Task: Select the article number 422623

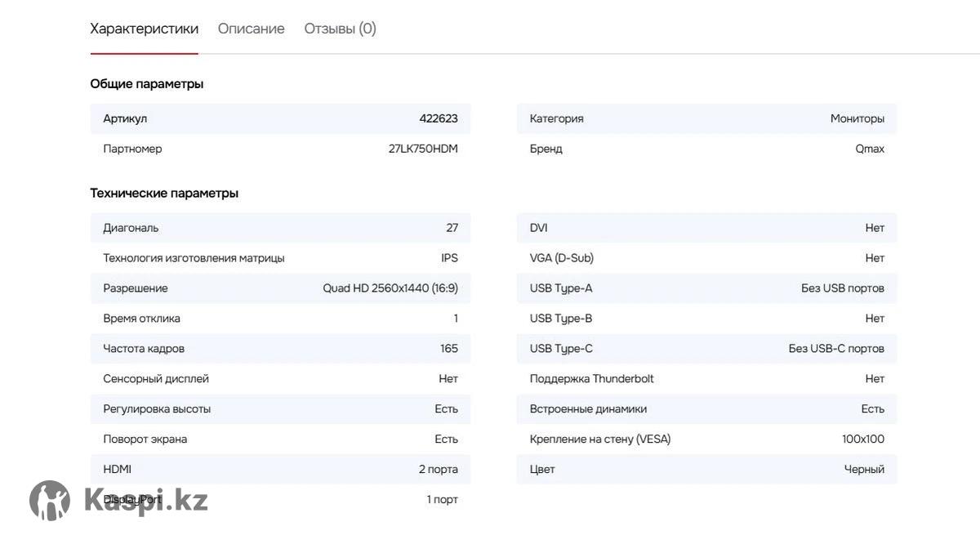Action: (x=439, y=118)
